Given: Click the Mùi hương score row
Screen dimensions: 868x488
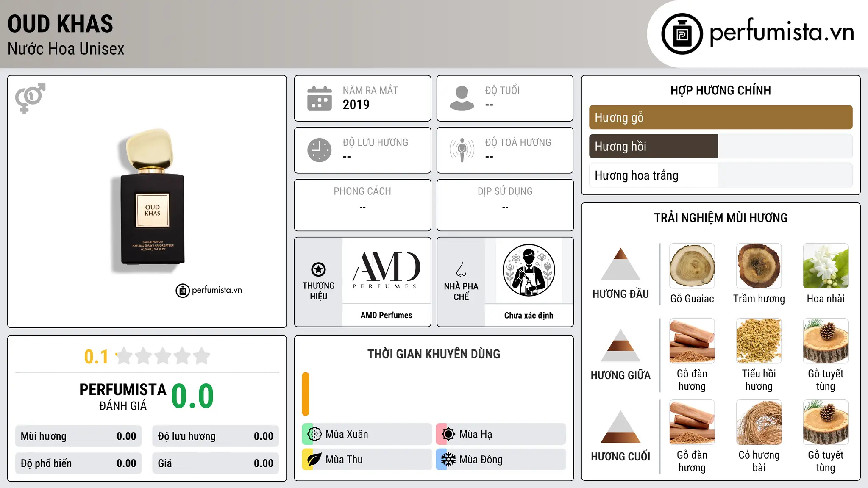Looking at the screenshot, I should (x=78, y=436).
